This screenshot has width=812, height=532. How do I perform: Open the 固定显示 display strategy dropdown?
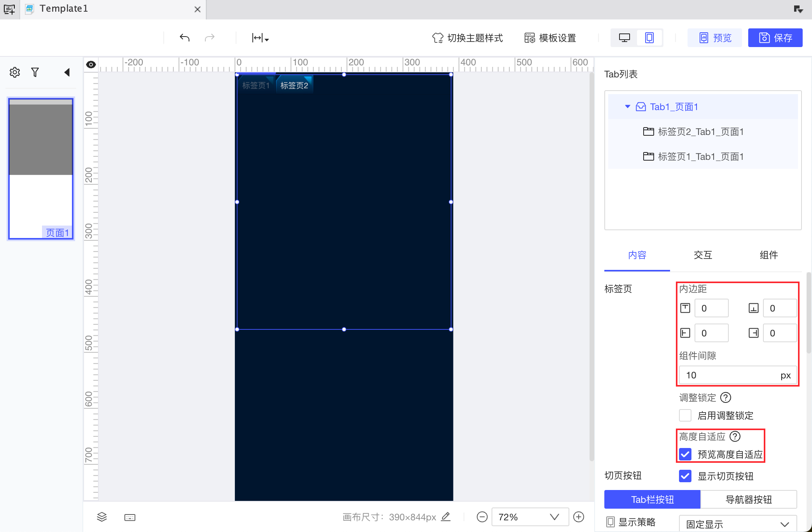(738, 524)
